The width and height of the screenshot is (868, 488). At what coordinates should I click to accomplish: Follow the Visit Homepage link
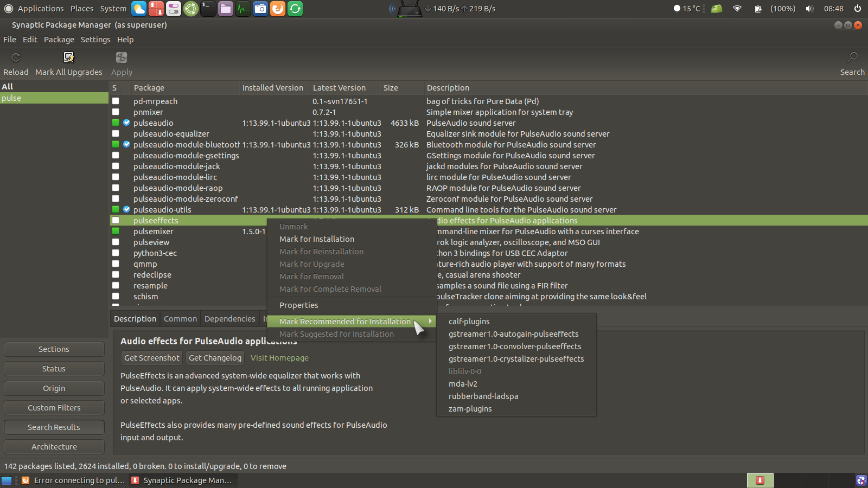click(x=279, y=358)
